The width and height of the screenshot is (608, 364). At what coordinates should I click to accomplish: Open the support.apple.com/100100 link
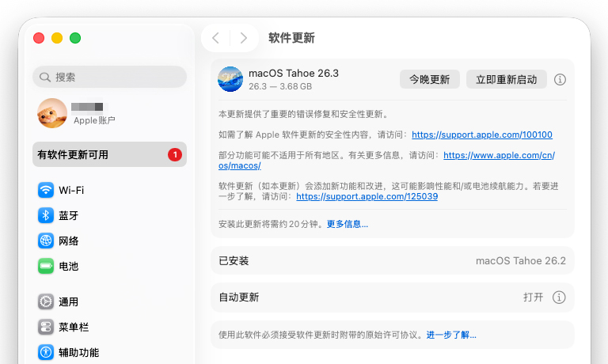(x=481, y=135)
